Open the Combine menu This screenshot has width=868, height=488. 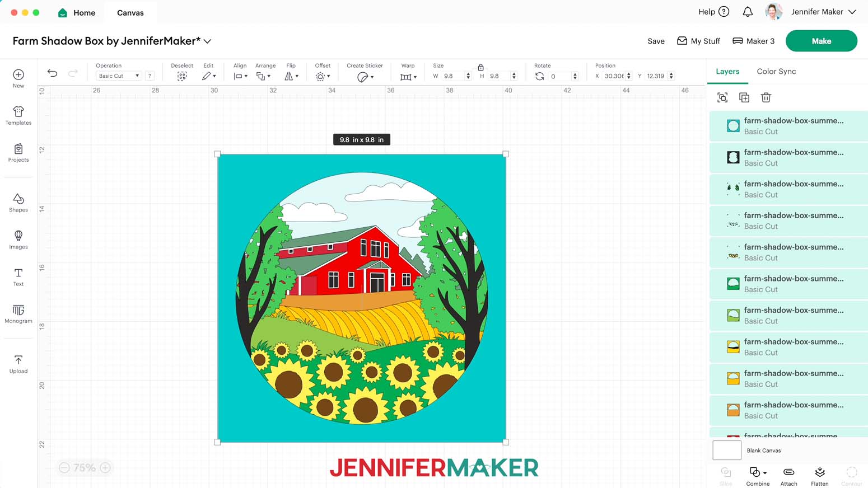pos(758,476)
